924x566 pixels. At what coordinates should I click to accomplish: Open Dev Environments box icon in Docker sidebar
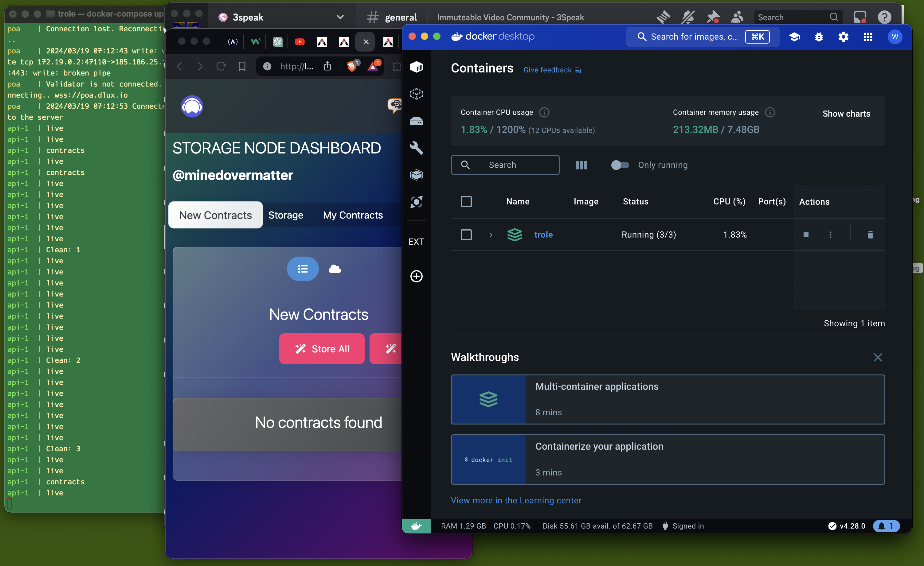(416, 175)
